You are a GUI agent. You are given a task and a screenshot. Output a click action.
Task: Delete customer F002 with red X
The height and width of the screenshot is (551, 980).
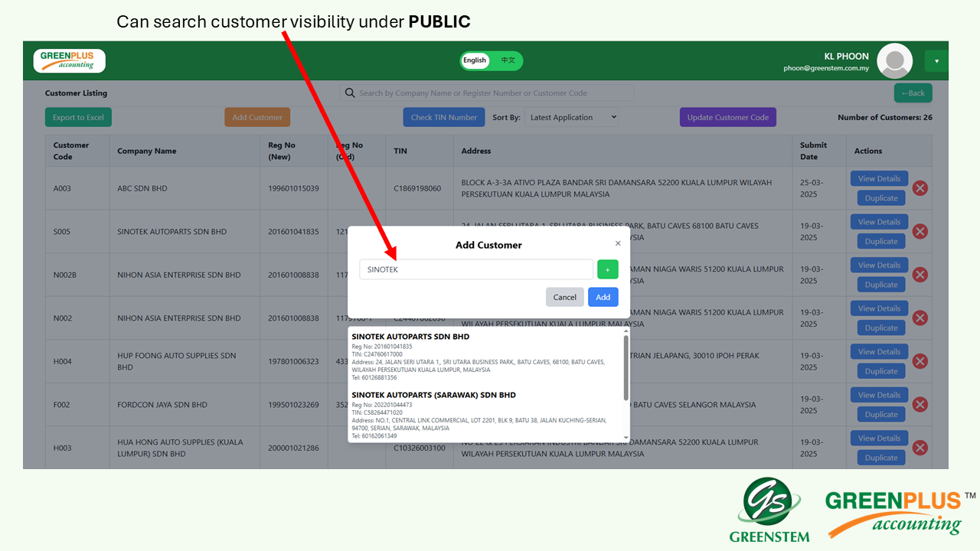(920, 405)
